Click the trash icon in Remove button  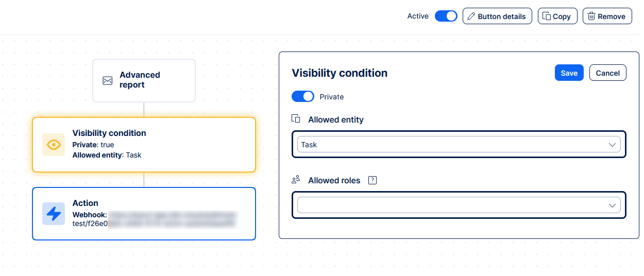(x=591, y=16)
